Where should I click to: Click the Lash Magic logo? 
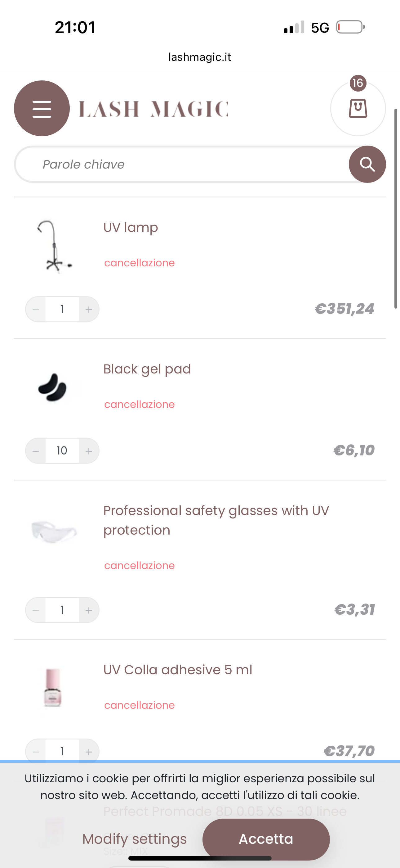click(x=153, y=109)
